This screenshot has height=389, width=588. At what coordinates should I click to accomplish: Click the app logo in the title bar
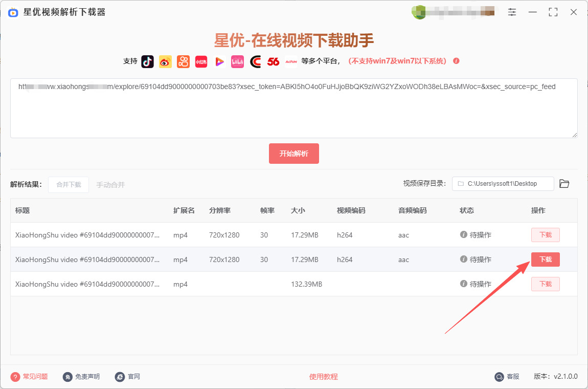(13, 12)
